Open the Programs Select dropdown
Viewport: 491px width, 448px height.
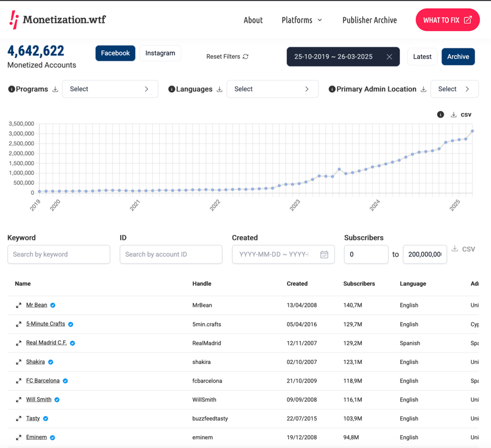pos(110,89)
